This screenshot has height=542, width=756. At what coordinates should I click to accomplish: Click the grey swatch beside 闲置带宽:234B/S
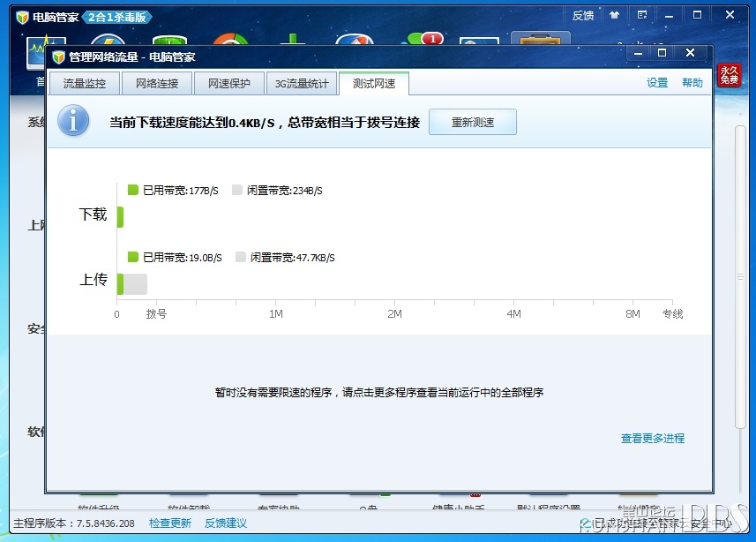point(236,190)
